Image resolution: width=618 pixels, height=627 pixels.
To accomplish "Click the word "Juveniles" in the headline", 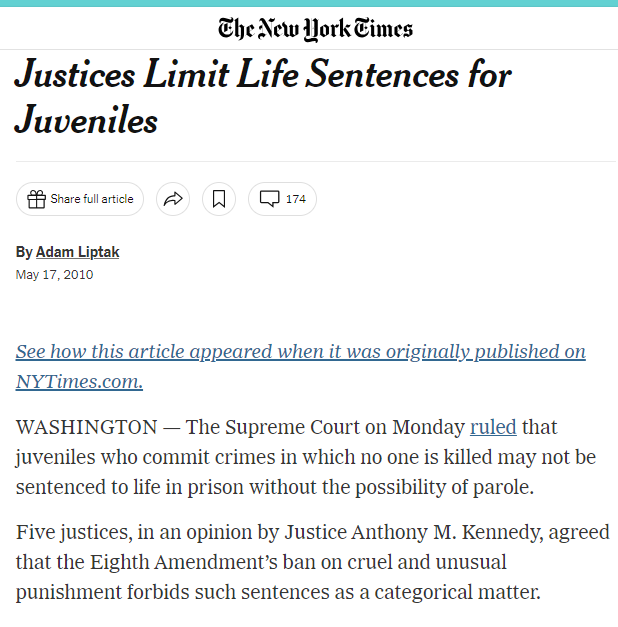I will 86,121.
